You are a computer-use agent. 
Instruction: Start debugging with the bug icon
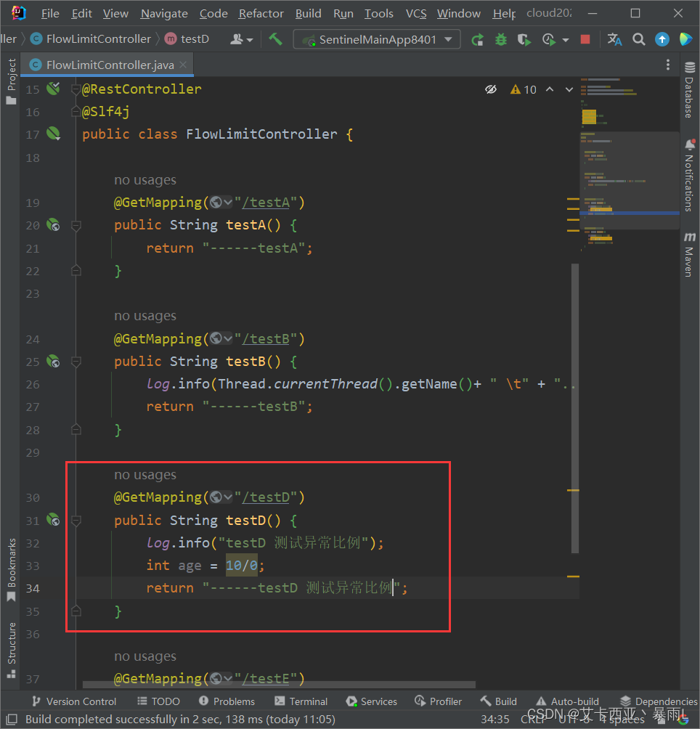point(500,40)
